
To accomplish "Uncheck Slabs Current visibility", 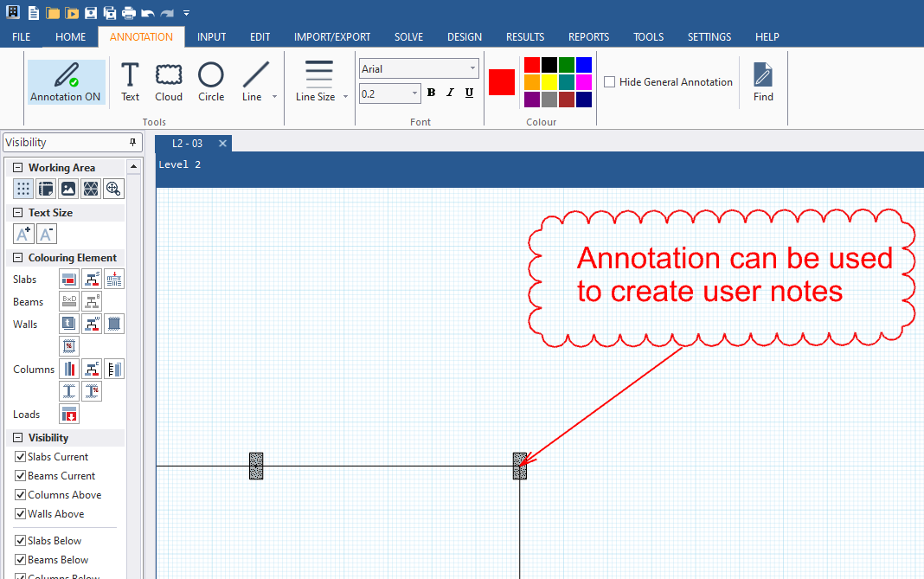I will click(20, 457).
